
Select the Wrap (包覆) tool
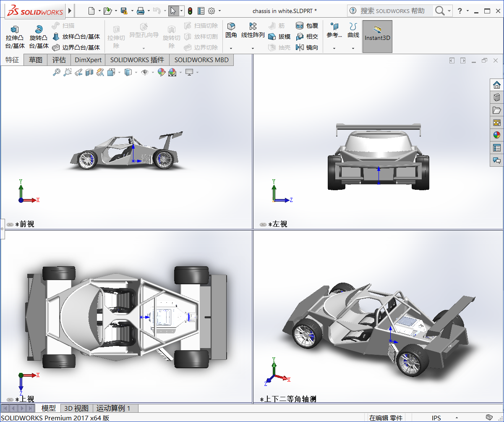click(307, 26)
